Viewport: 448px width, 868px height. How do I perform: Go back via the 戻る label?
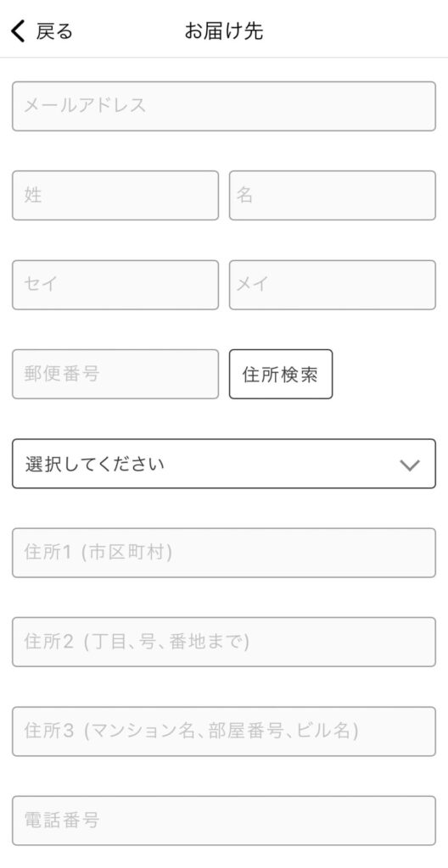(54, 31)
